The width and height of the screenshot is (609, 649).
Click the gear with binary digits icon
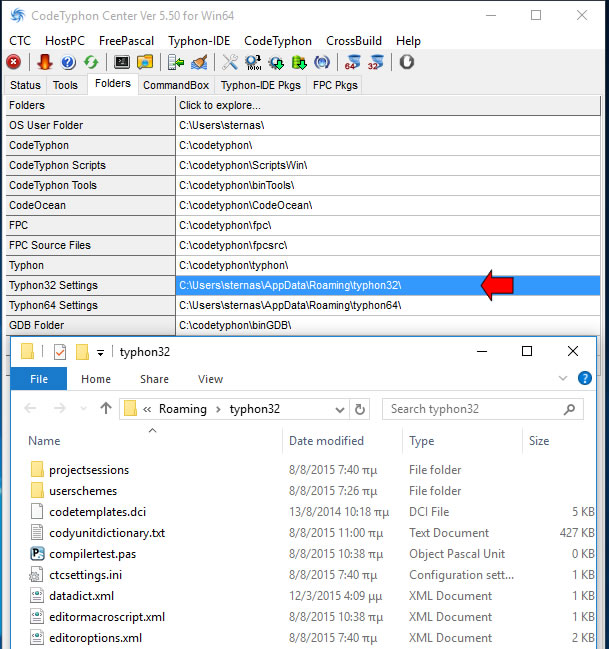[253, 62]
